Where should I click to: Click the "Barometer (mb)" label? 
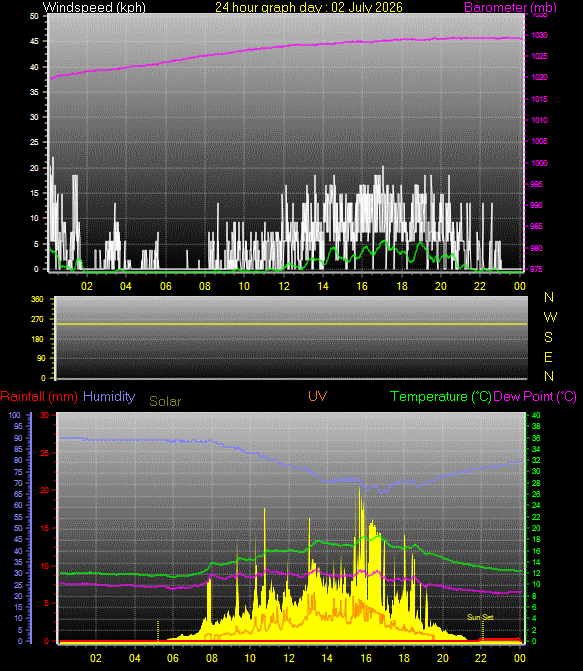510,7
